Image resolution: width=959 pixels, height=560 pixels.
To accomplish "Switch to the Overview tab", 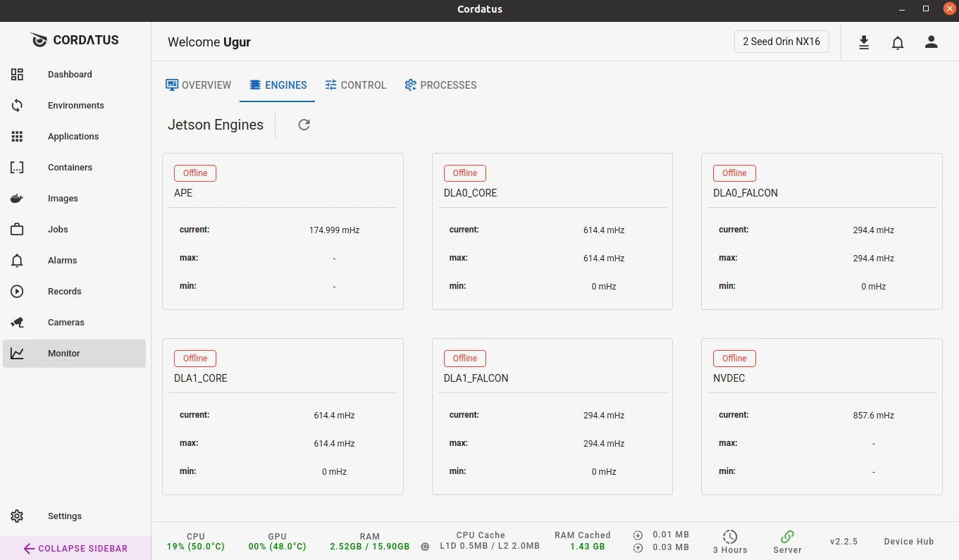I will point(199,85).
